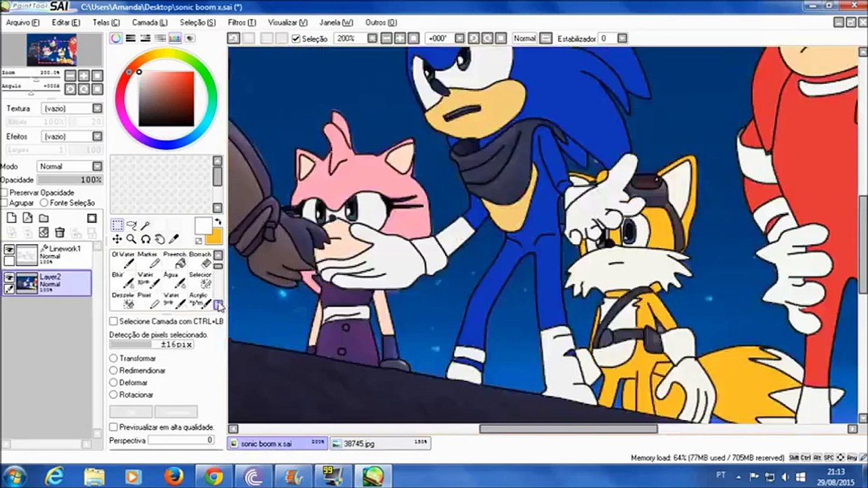Enable Agrupar checkbox
The width and height of the screenshot is (868, 488).
(4, 203)
